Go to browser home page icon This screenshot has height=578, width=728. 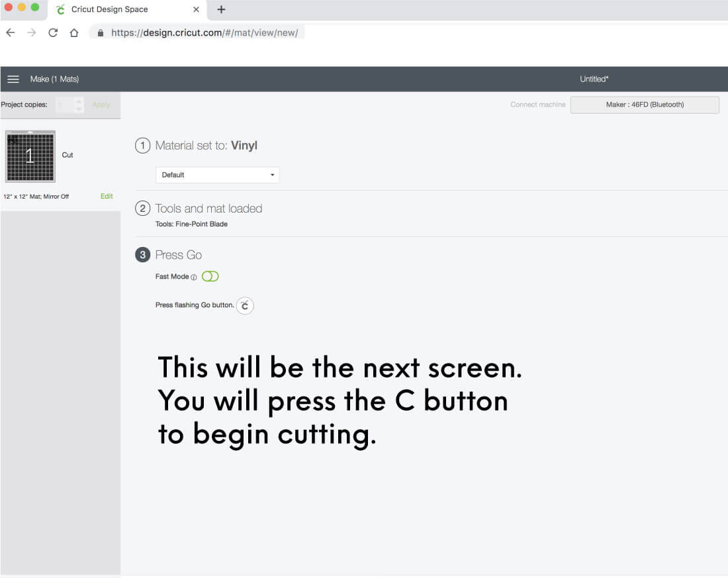pyautogui.click(x=74, y=32)
